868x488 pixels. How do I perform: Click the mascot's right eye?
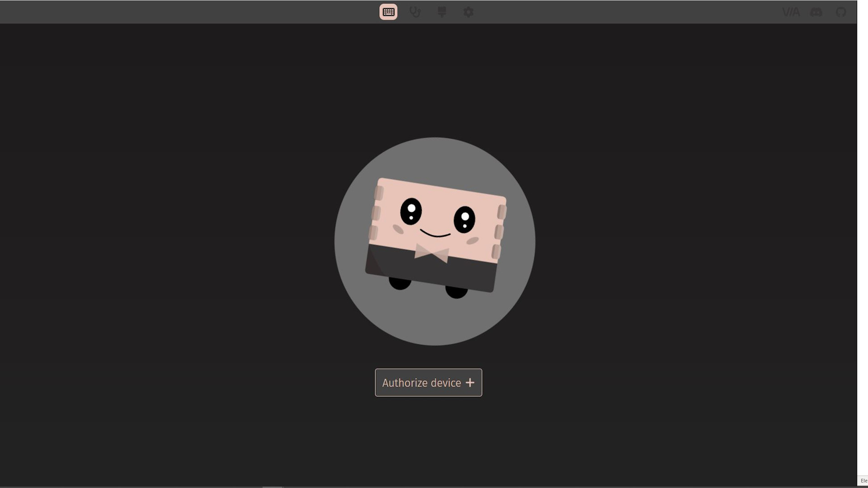[x=464, y=220]
